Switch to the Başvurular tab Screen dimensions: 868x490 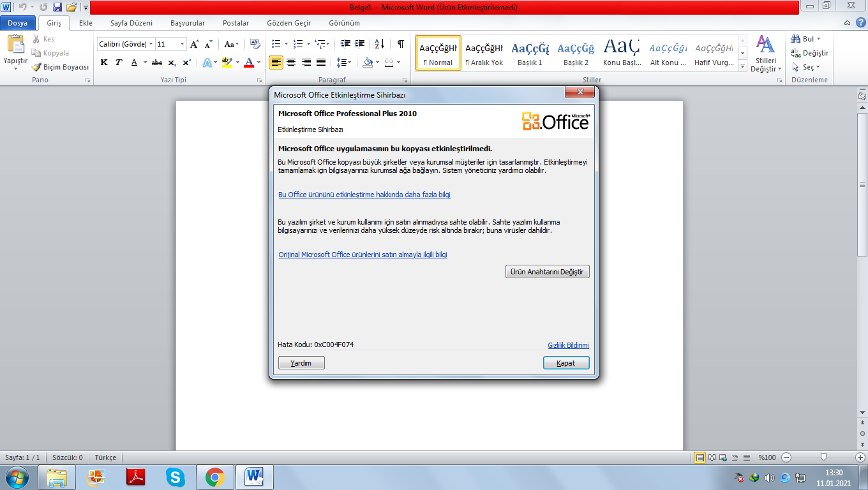[188, 23]
